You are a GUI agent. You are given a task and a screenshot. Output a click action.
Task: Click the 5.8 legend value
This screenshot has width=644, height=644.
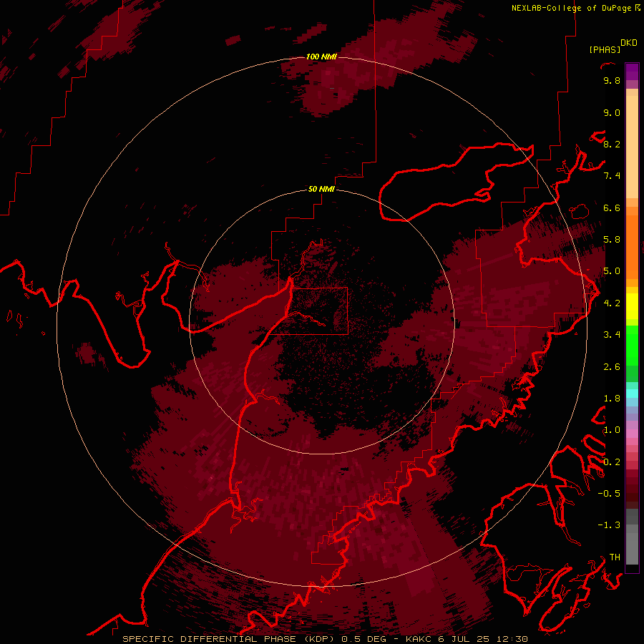coord(612,240)
